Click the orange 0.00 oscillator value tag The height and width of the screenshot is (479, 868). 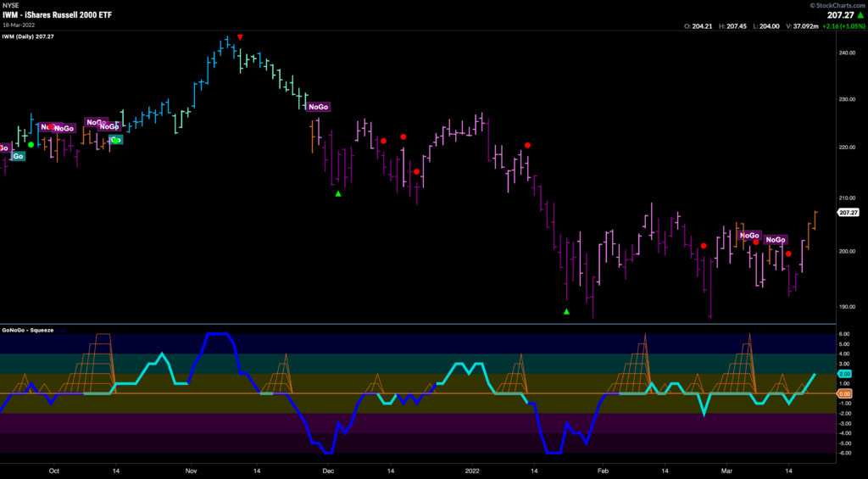tap(845, 393)
